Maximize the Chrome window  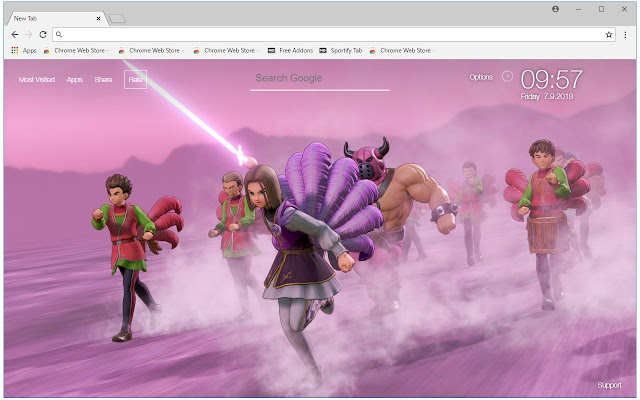[x=601, y=9]
